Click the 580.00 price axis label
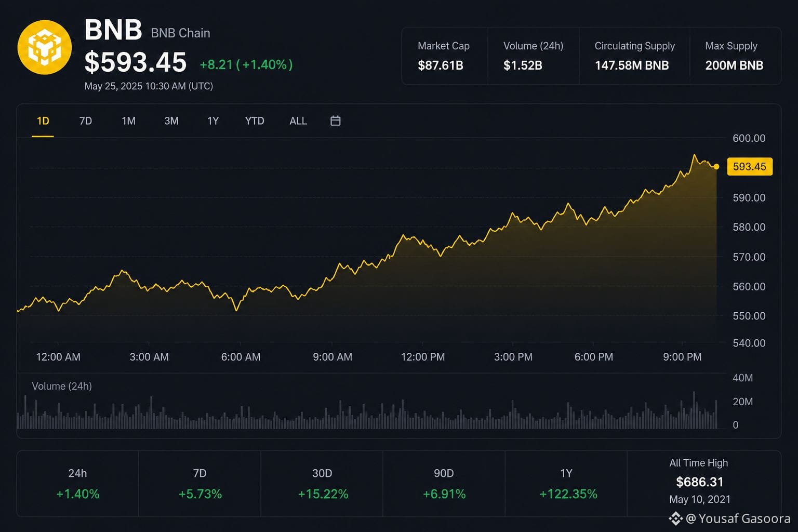798x532 pixels. click(x=749, y=227)
